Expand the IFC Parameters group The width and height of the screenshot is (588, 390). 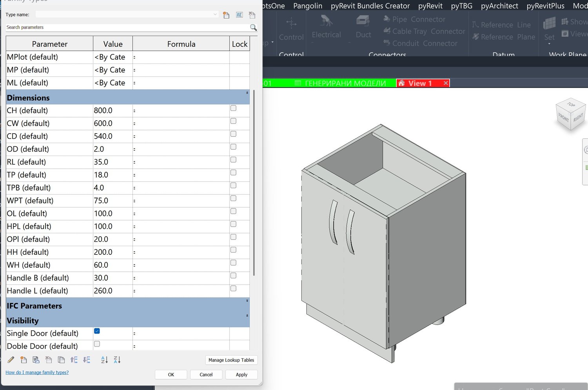click(247, 301)
